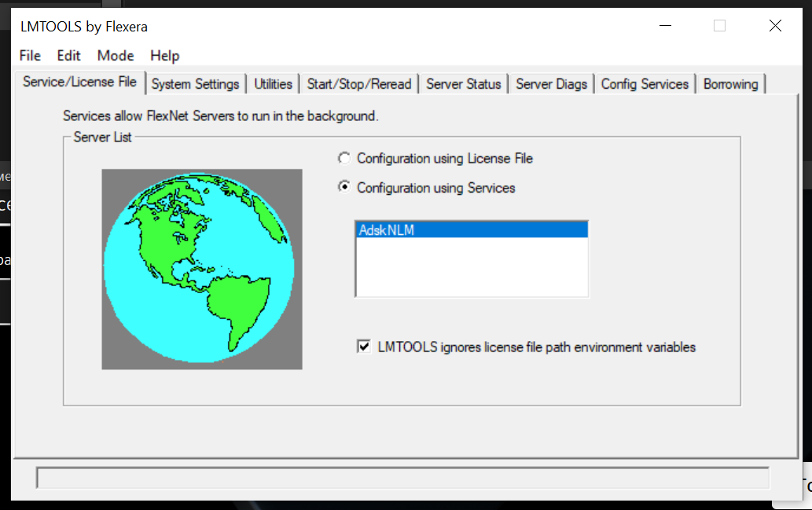The width and height of the screenshot is (812, 510).
Task: Click the globe image in Server List
Action: pyautogui.click(x=202, y=270)
